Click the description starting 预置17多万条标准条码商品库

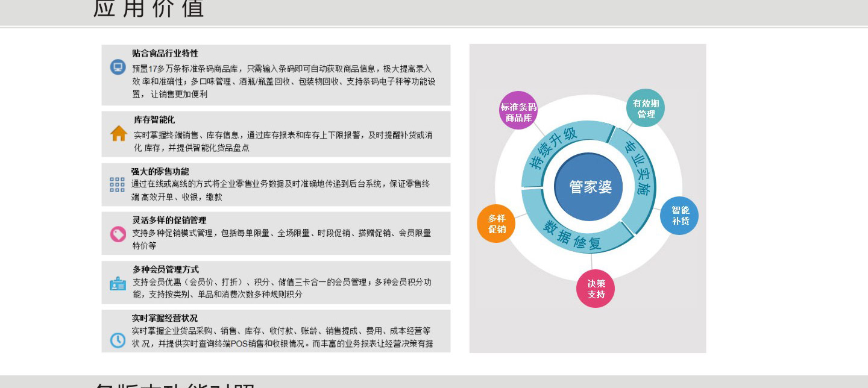coord(284,81)
